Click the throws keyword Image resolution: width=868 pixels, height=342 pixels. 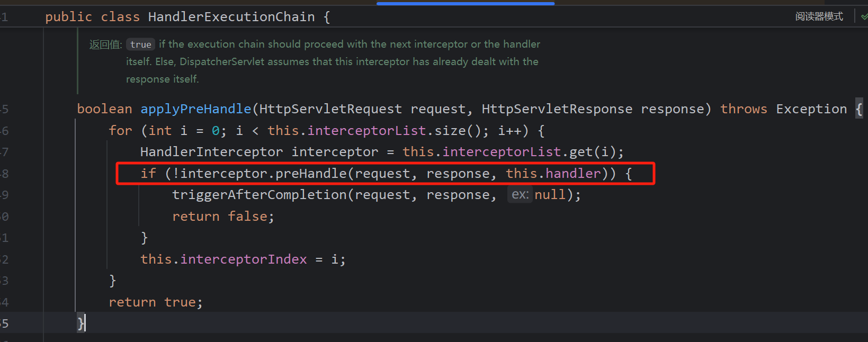point(744,109)
